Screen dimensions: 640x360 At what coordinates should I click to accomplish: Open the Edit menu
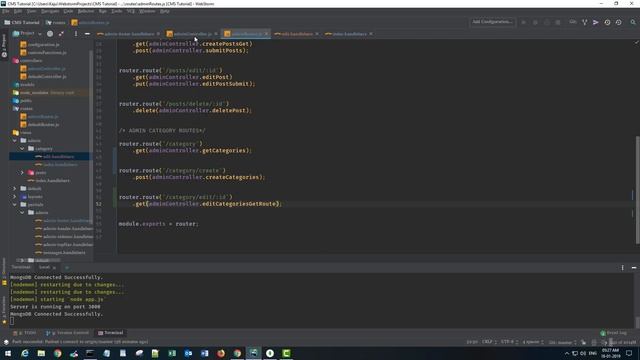18,11
